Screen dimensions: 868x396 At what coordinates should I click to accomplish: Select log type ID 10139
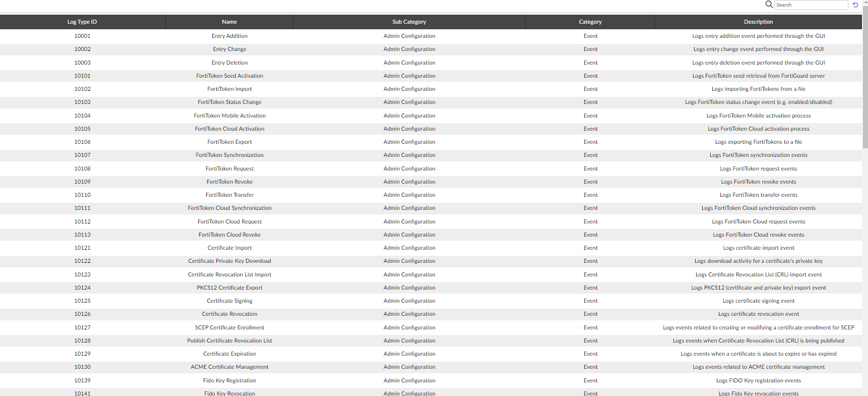pyautogui.click(x=82, y=380)
